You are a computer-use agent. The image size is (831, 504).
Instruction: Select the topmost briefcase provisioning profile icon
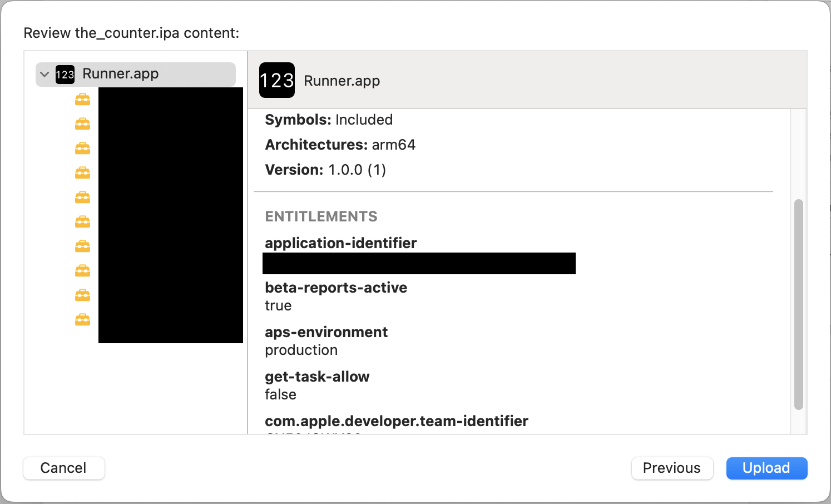point(82,99)
